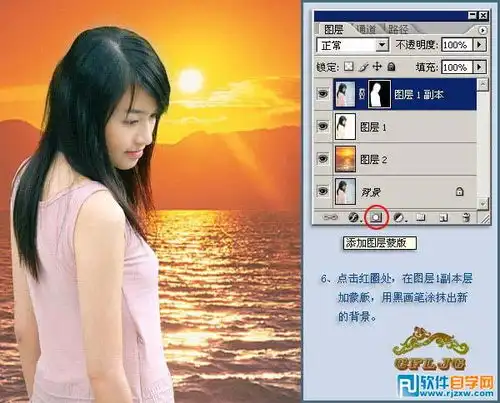Open the blend mode 正常 dropdown

353,45
